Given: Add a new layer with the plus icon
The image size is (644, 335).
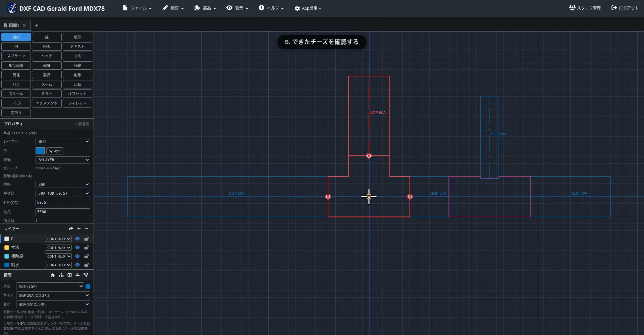Looking at the screenshot, I should (x=79, y=229).
